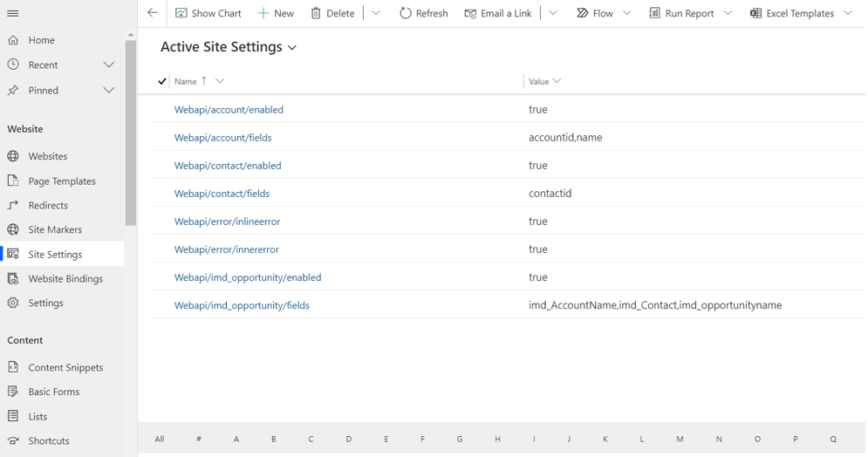Click the Redirects arrow icon
The width and height of the screenshot is (868, 457).
(13, 205)
